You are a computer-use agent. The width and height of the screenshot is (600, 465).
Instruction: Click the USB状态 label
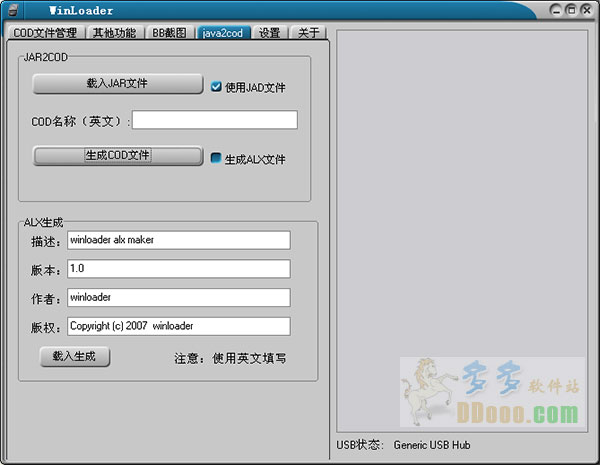(x=360, y=445)
